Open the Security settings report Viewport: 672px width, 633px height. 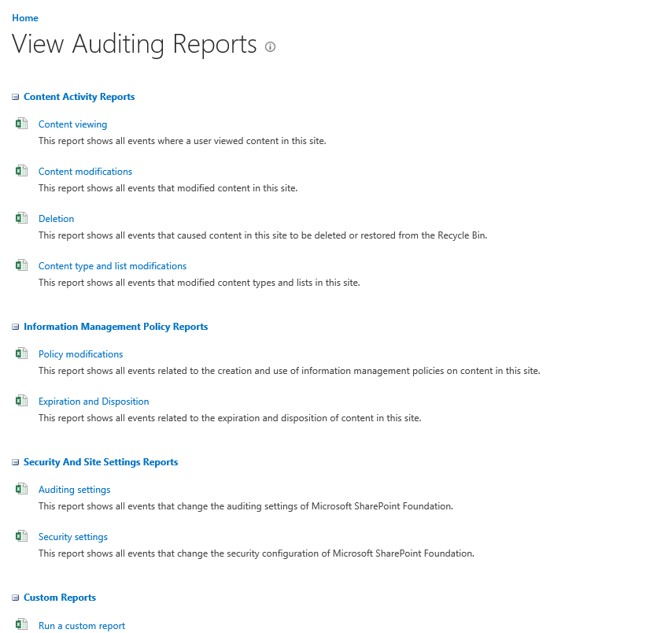point(72,536)
